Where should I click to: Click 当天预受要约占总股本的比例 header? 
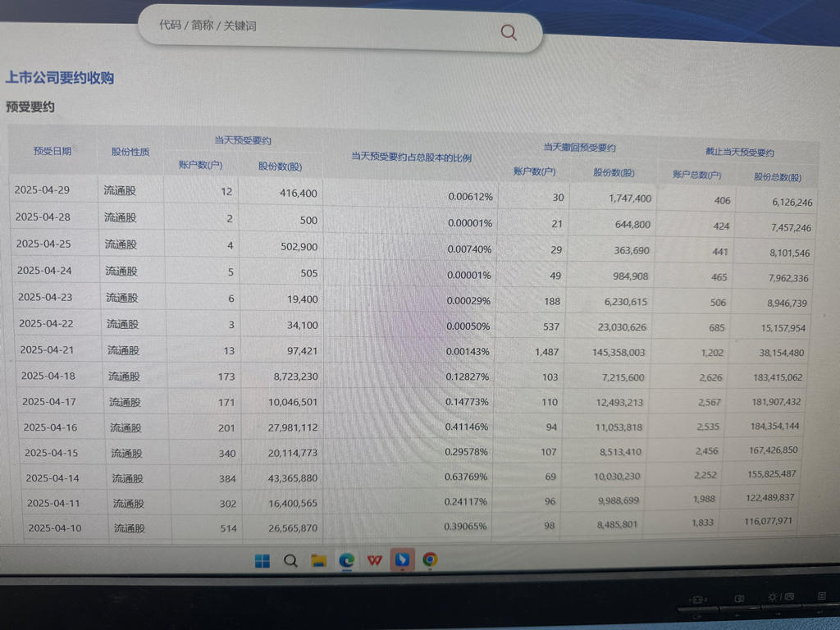(411, 157)
